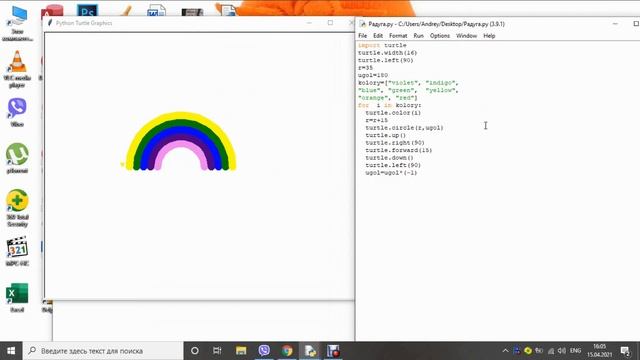Open File Explorer from taskbar
The width and height of the screenshot is (640, 360).
pos(241,351)
